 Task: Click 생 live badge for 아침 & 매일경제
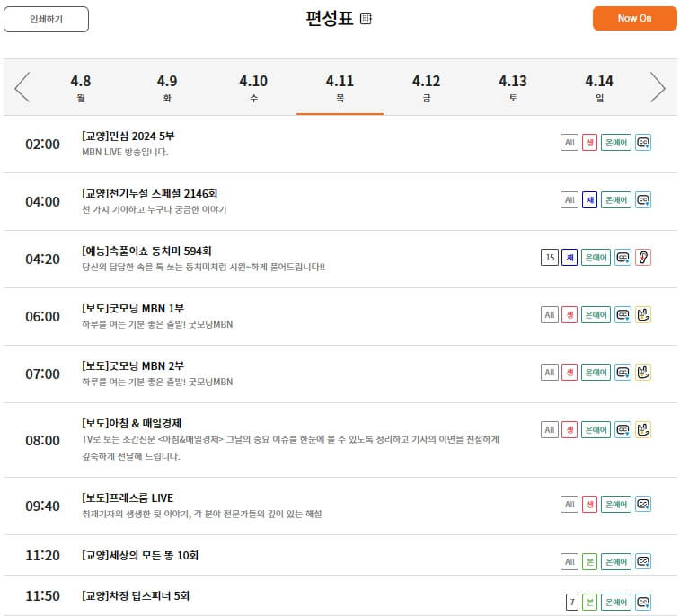point(570,429)
